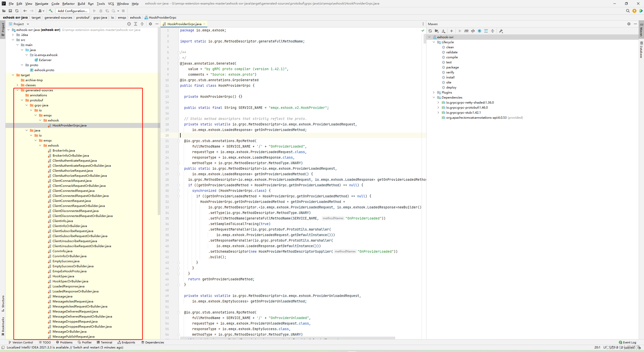The image size is (644, 352).
Task: Save all files with the save icon
Action: click(10, 11)
